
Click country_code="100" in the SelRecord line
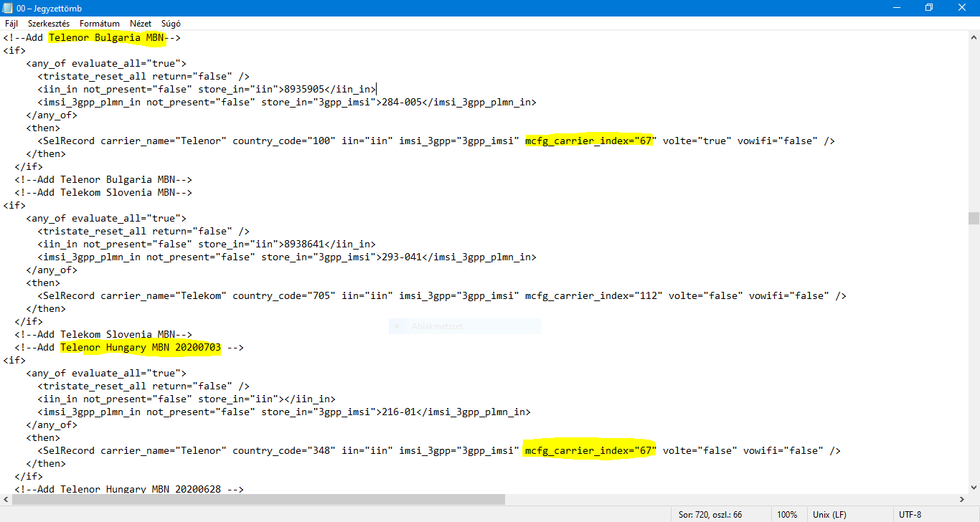(x=284, y=141)
